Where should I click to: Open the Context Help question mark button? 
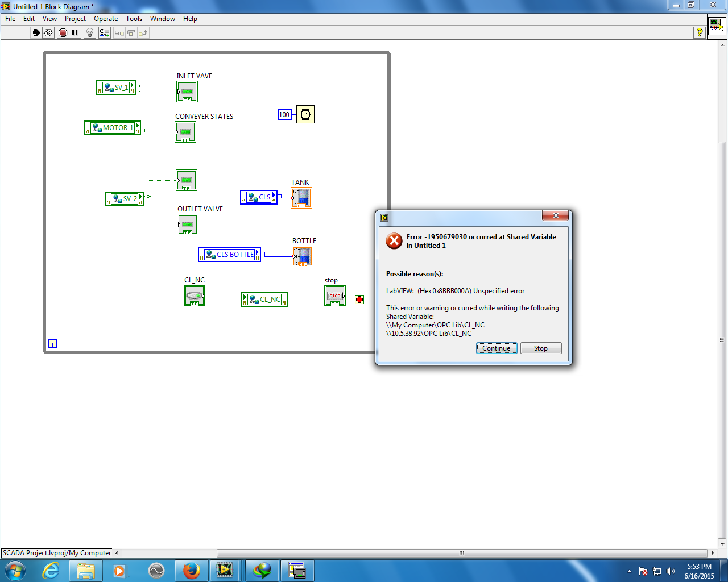pos(700,32)
